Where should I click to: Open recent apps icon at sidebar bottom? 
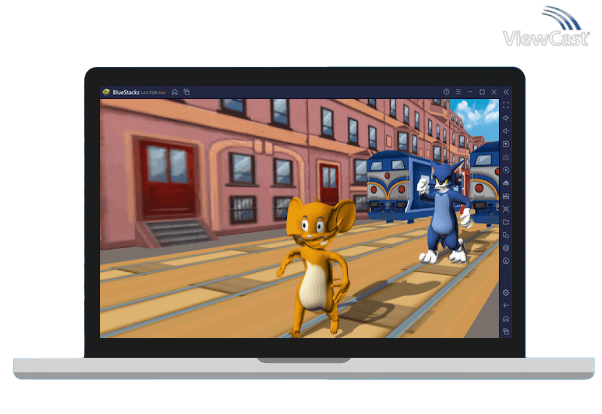506,331
